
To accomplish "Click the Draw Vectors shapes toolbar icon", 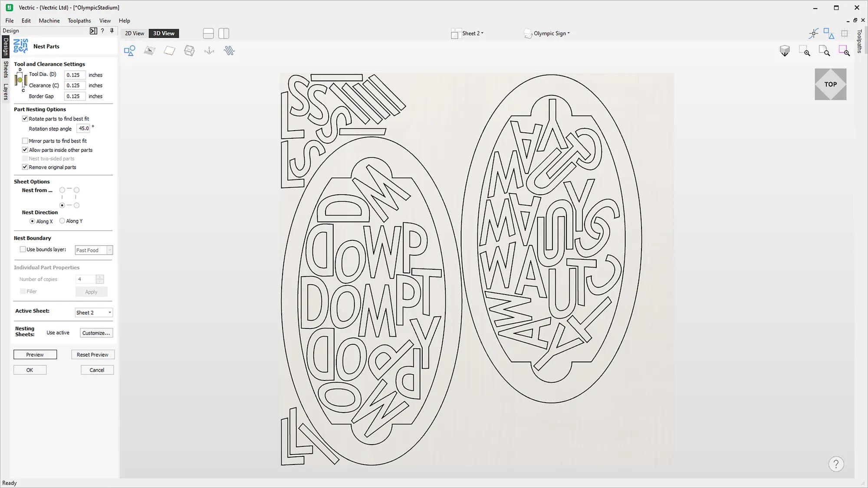I will (129, 51).
